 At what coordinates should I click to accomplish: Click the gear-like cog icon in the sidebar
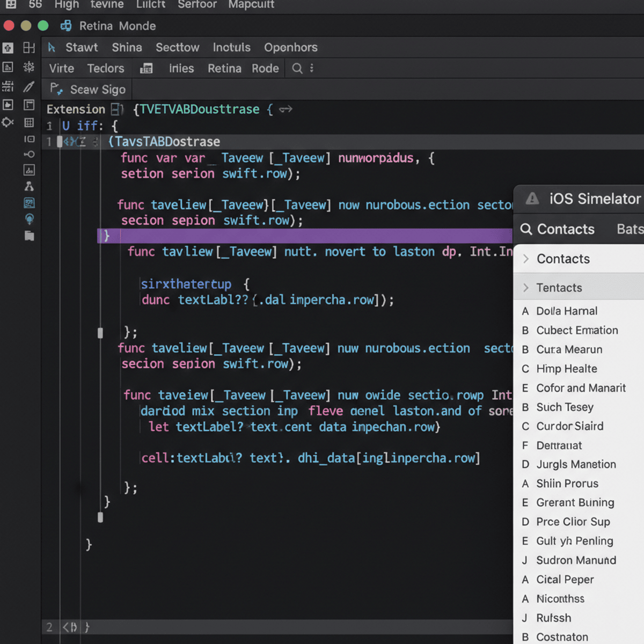(x=8, y=122)
